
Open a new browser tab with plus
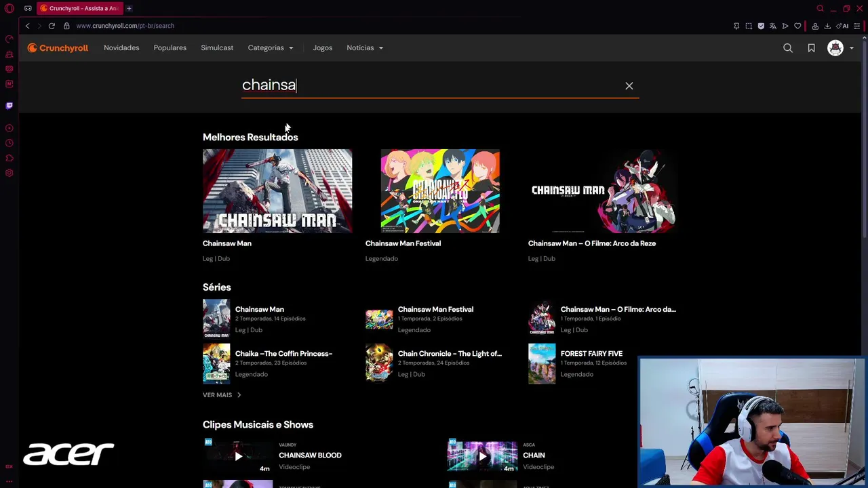(x=129, y=8)
